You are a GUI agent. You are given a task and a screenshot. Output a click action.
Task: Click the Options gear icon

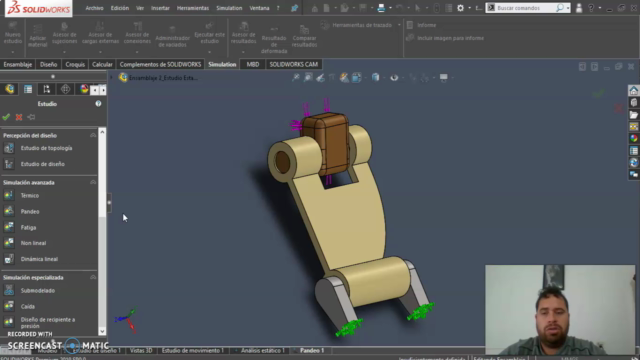[460, 8]
